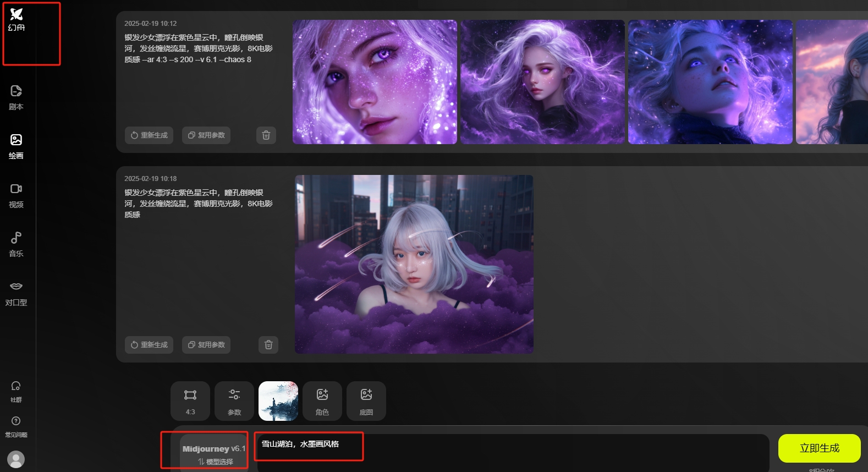Open the 对口型 lip-sync section
This screenshot has height=472, width=868.
coord(16,293)
